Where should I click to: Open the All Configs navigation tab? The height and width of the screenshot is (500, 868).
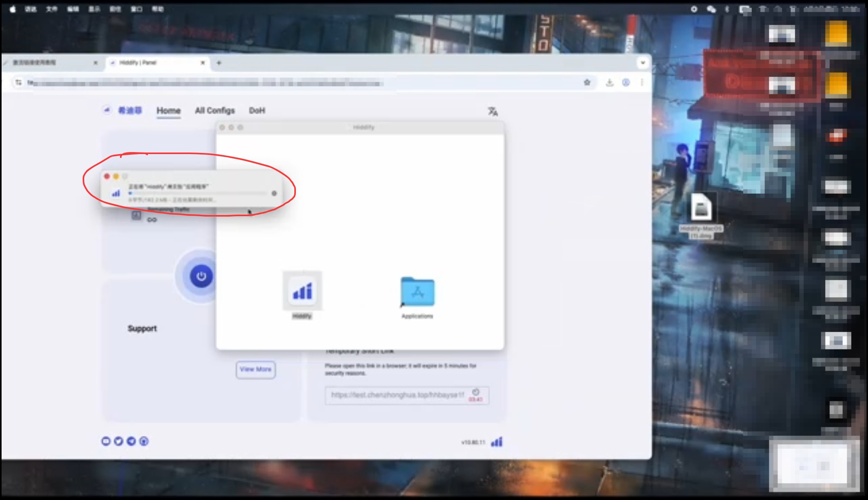(215, 110)
